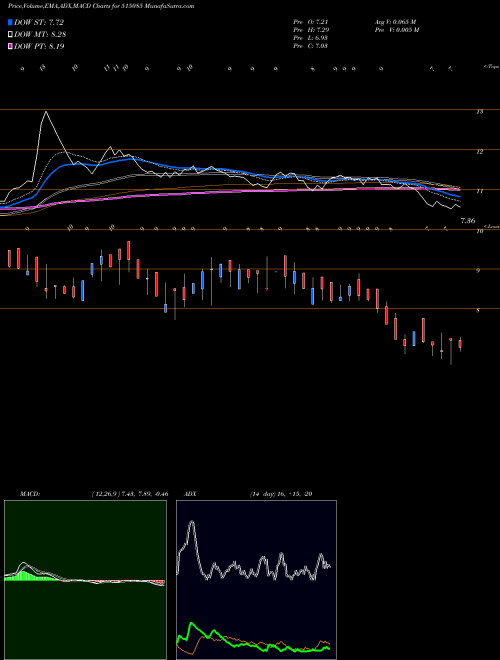
Task: Click the 'Pre H: 7.29' value
Action: coord(311,30)
